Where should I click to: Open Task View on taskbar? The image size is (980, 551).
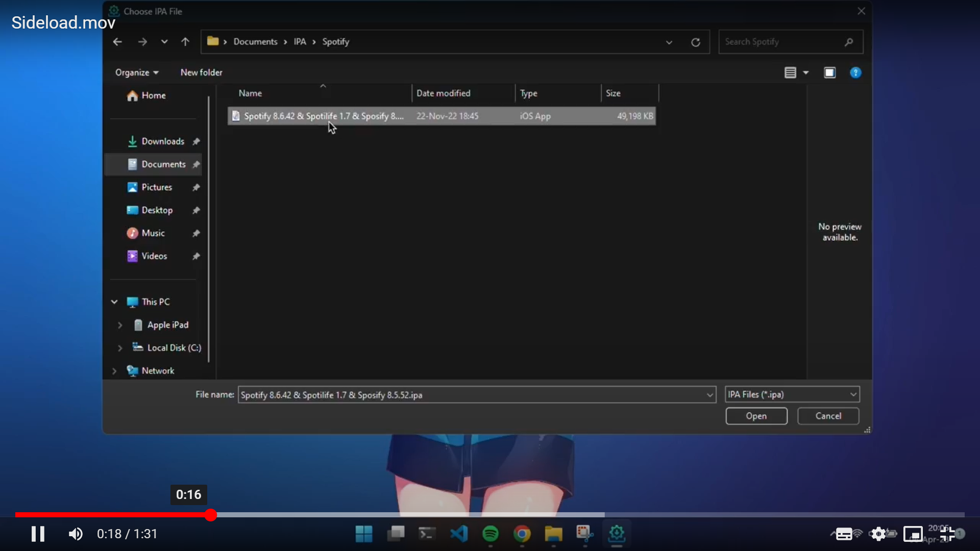(x=396, y=534)
